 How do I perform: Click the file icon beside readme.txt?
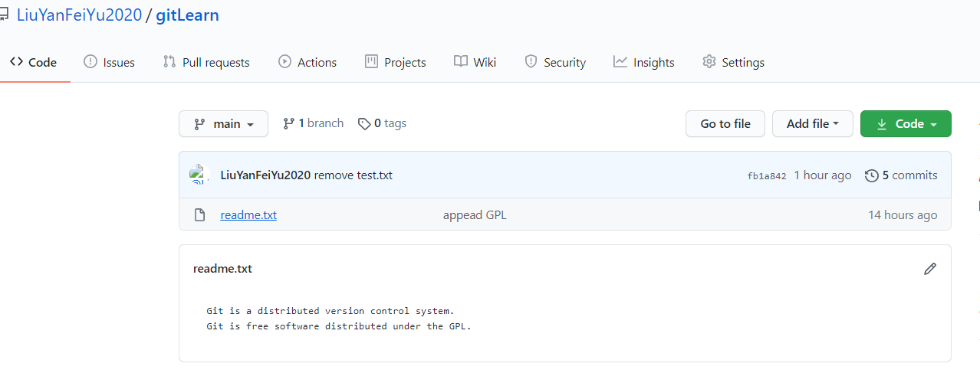click(200, 215)
